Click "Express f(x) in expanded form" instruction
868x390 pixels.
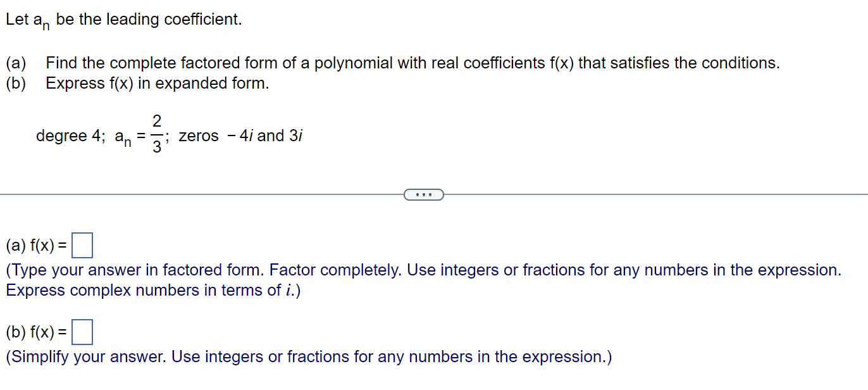coord(157,84)
